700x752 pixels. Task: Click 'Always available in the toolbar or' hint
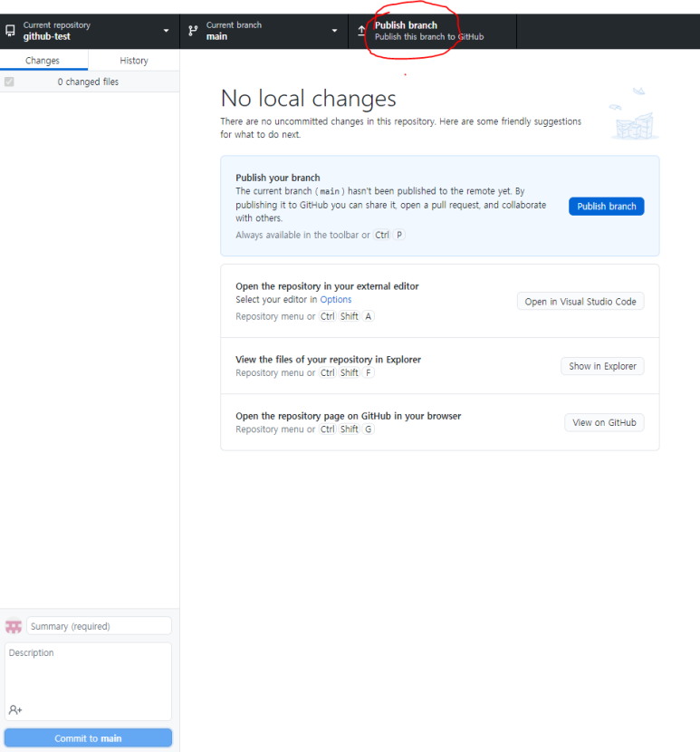pyautogui.click(x=302, y=235)
